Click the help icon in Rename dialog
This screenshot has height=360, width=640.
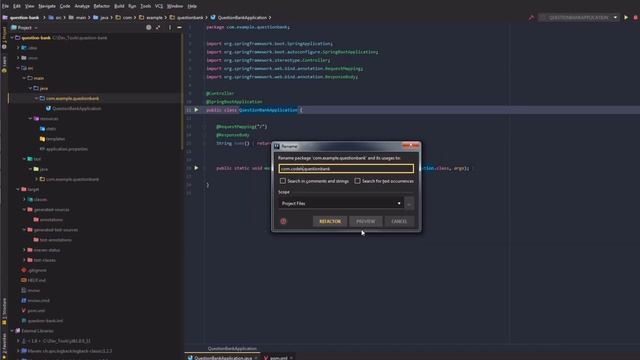click(x=283, y=221)
